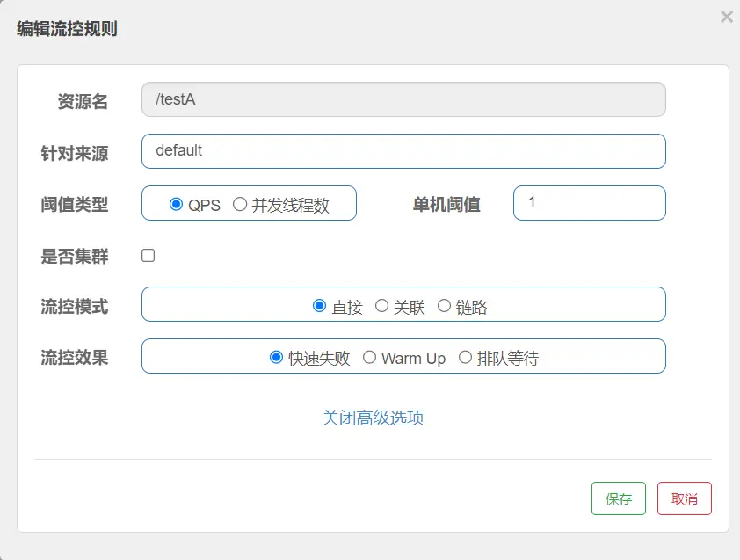Image resolution: width=740 pixels, height=560 pixels.
Task: Click the 流控模式 row label
Action: tap(75, 307)
